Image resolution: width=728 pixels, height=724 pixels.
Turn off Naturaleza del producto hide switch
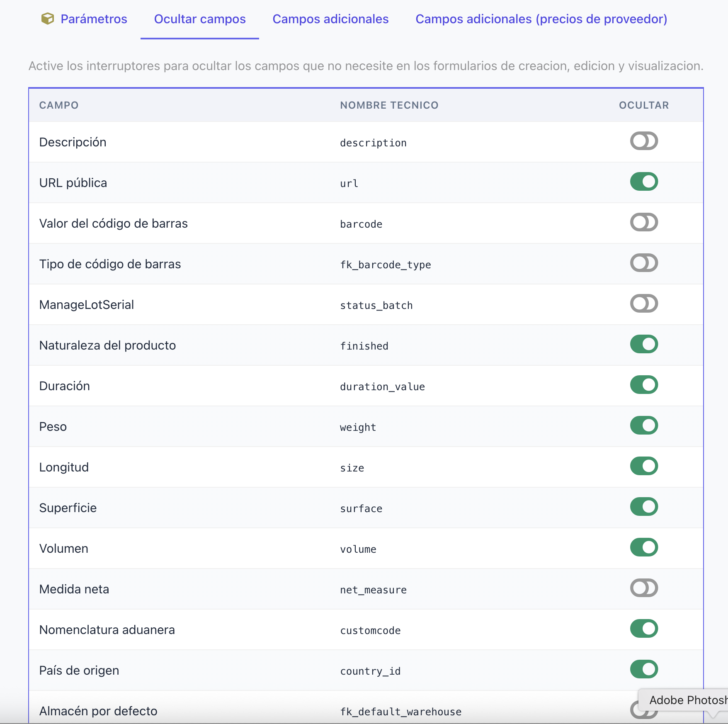(644, 344)
